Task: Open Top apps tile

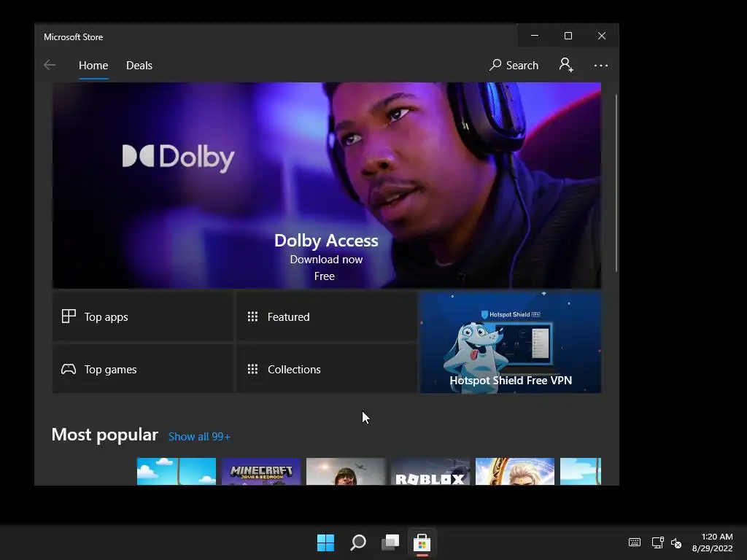Action: tap(143, 316)
